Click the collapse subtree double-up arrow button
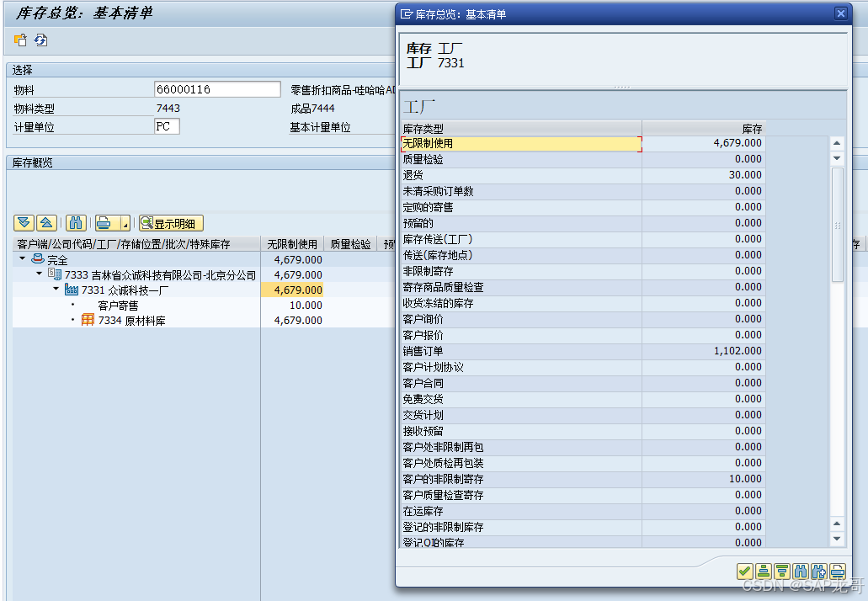 click(46, 223)
